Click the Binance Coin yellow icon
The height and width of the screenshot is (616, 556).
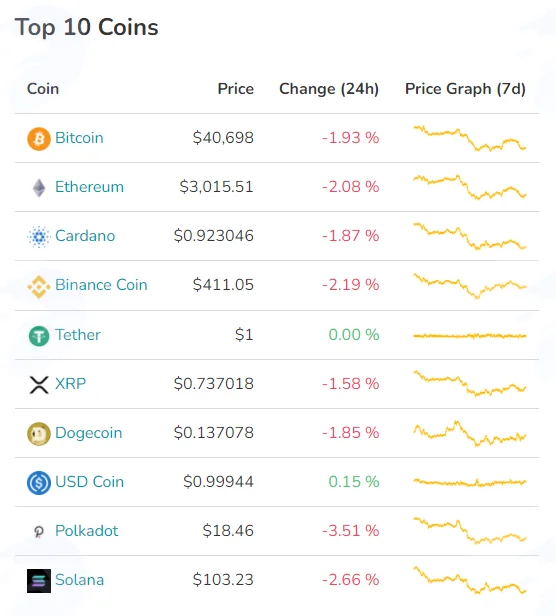39,286
